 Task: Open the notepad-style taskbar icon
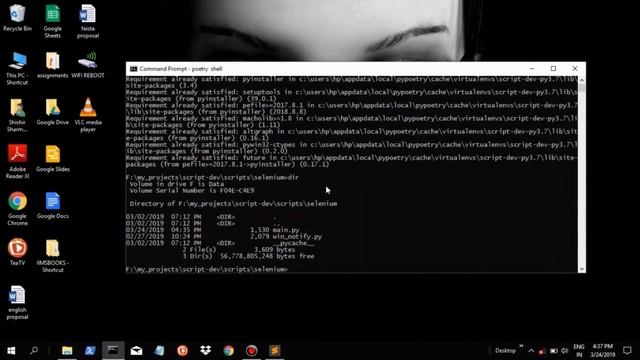[159, 350]
